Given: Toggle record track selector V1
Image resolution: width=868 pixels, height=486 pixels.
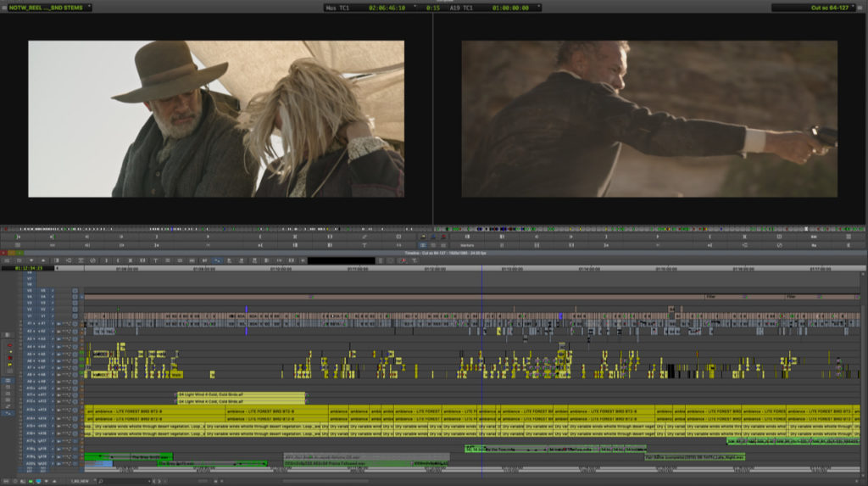Looking at the screenshot, I should [x=43, y=316].
